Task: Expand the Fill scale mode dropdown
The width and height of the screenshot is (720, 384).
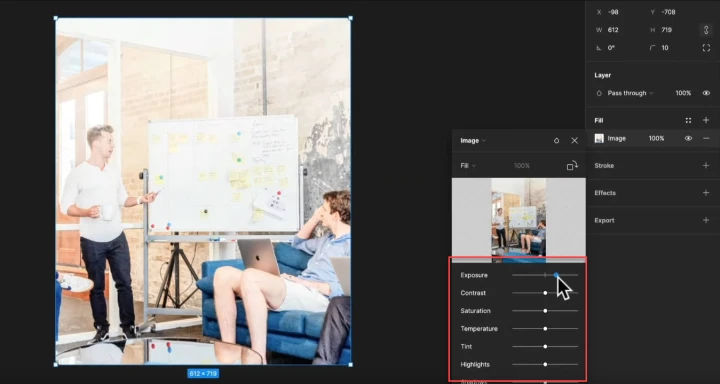Action: (468, 166)
